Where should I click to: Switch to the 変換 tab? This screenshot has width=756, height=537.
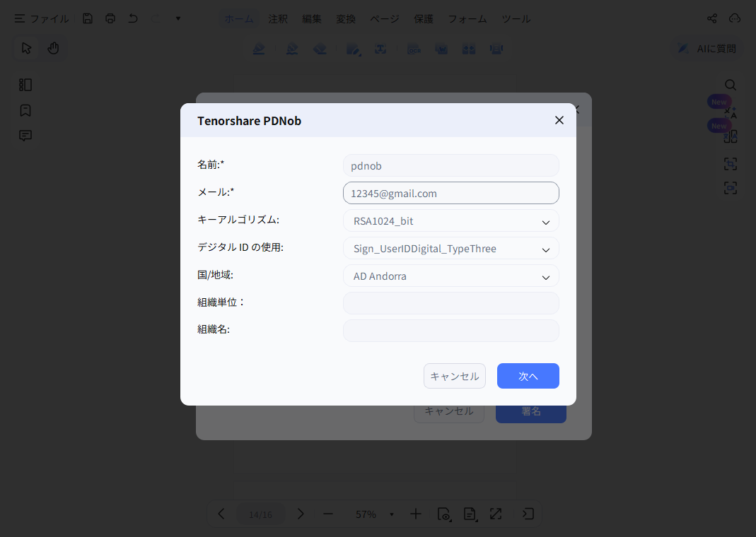[346, 19]
